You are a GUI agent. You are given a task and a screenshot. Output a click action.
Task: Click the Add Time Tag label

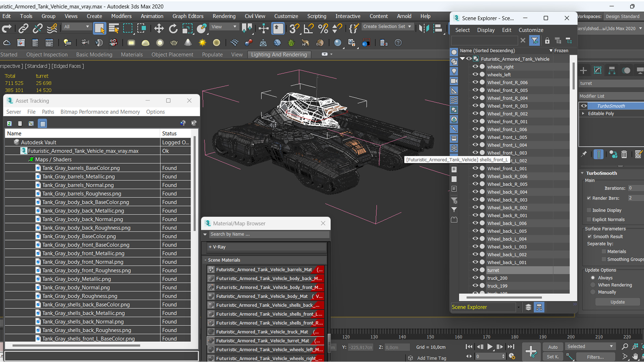click(x=431, y=358)
